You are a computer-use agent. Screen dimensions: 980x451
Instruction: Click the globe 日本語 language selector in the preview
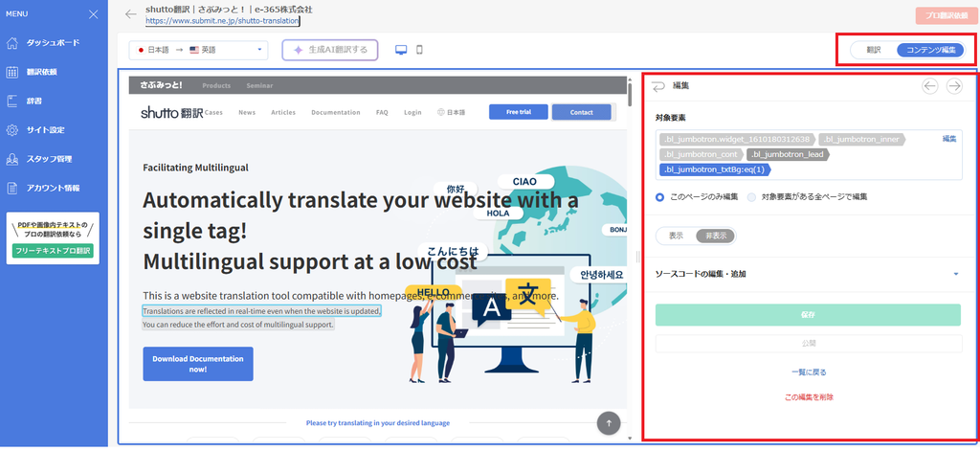[452, 113]
